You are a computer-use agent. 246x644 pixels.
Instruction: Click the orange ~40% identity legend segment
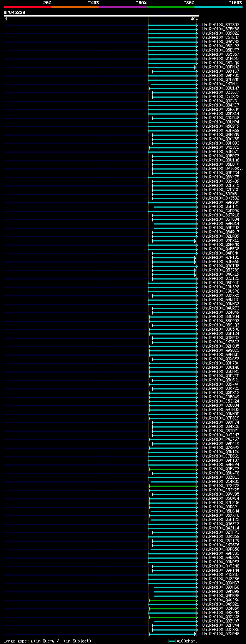click(75, 7)
